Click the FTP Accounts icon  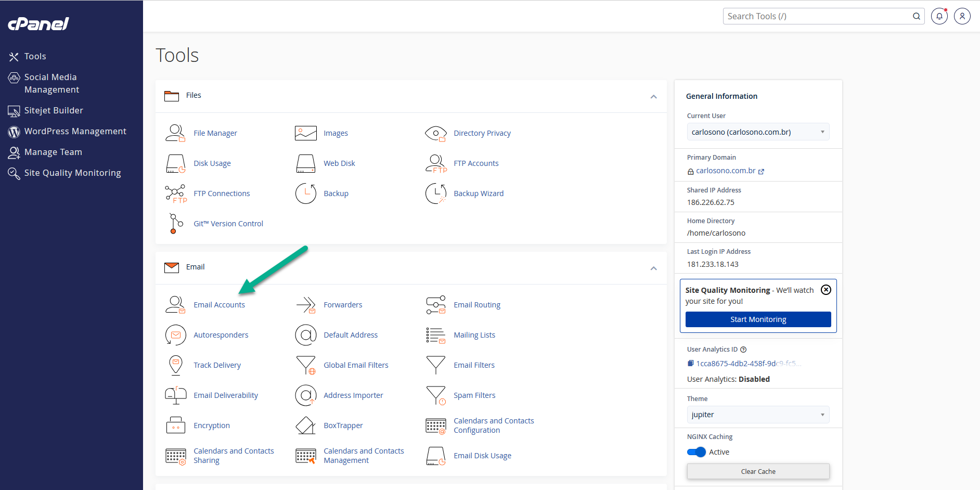pyautogui.click(x=436, y=163)
